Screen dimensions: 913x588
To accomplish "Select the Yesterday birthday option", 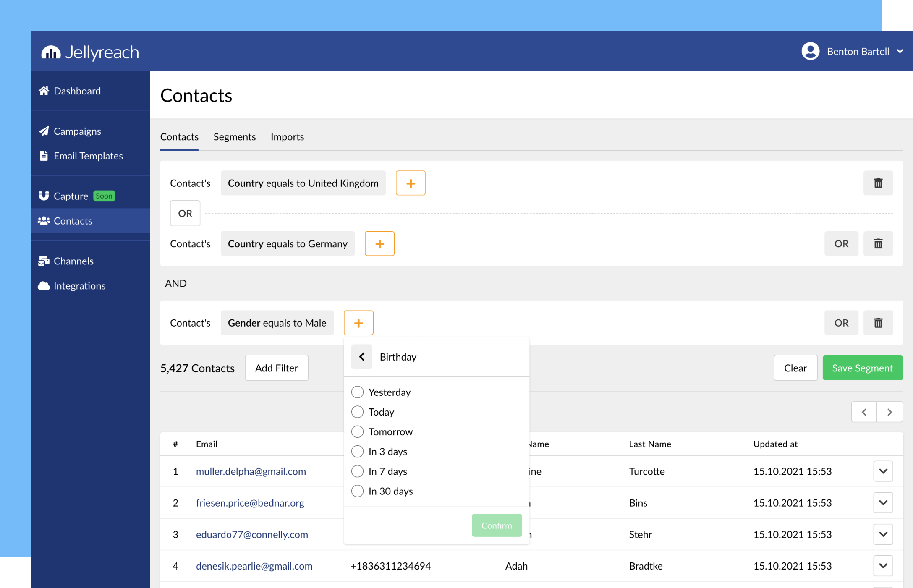I will tap(357, 392).
